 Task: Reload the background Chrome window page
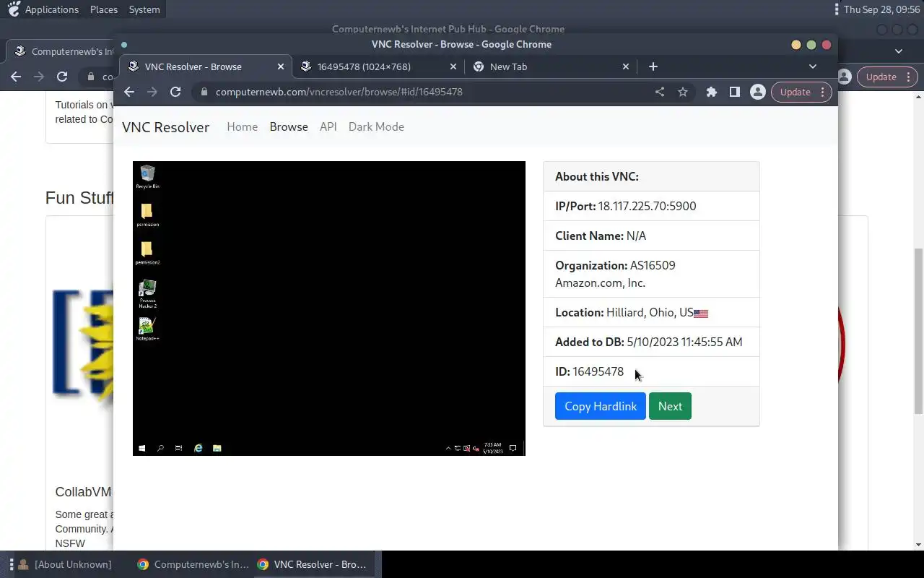pyautogui.click(x=62, y=77)
